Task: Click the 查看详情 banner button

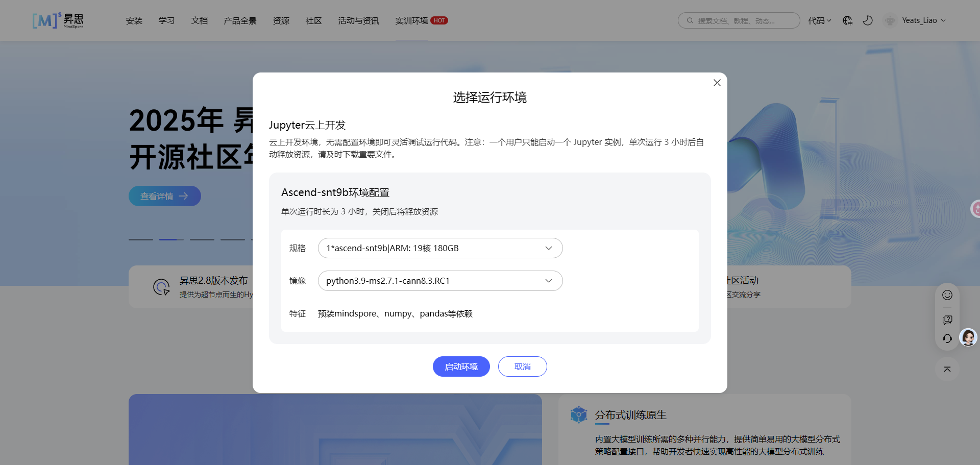Action: click(x=165, y=196)
